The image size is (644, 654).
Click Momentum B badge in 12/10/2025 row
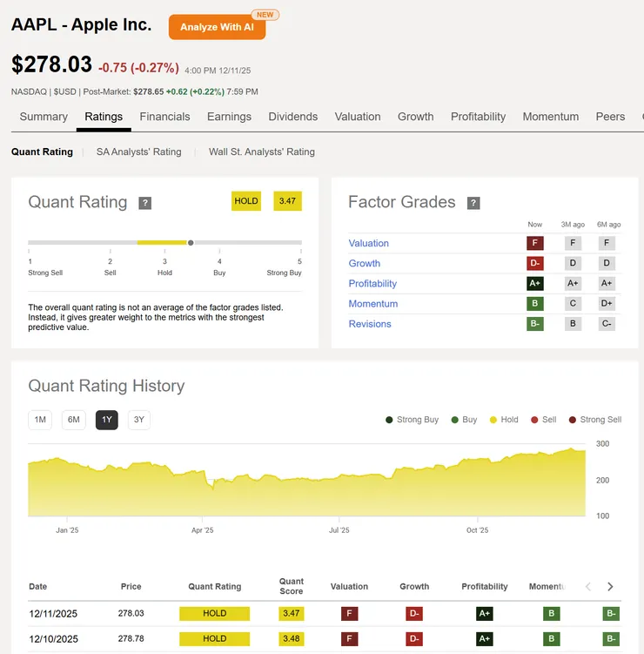click(552, 638)
